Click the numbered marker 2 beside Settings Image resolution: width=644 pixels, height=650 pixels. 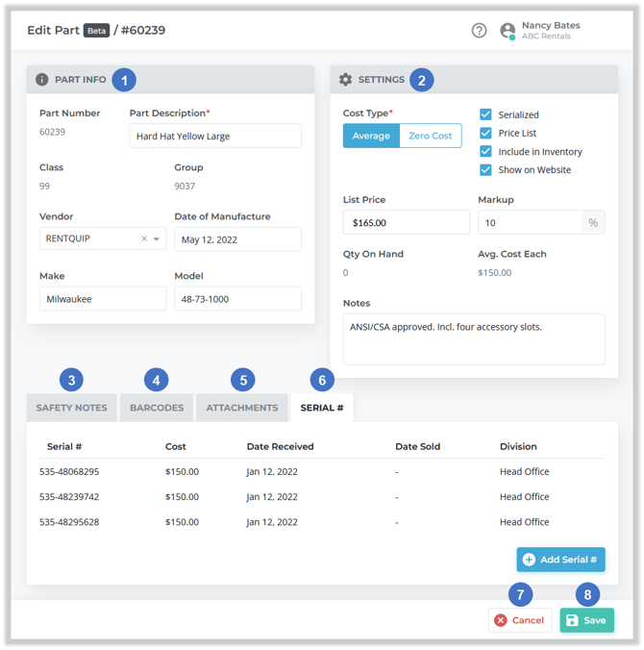pos(421,80)
